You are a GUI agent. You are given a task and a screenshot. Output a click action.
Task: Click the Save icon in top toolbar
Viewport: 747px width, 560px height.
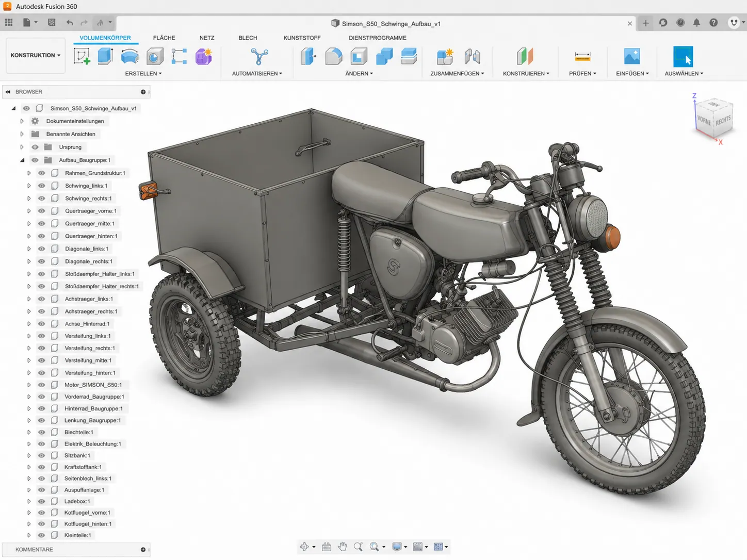click(x=52, y=23)
